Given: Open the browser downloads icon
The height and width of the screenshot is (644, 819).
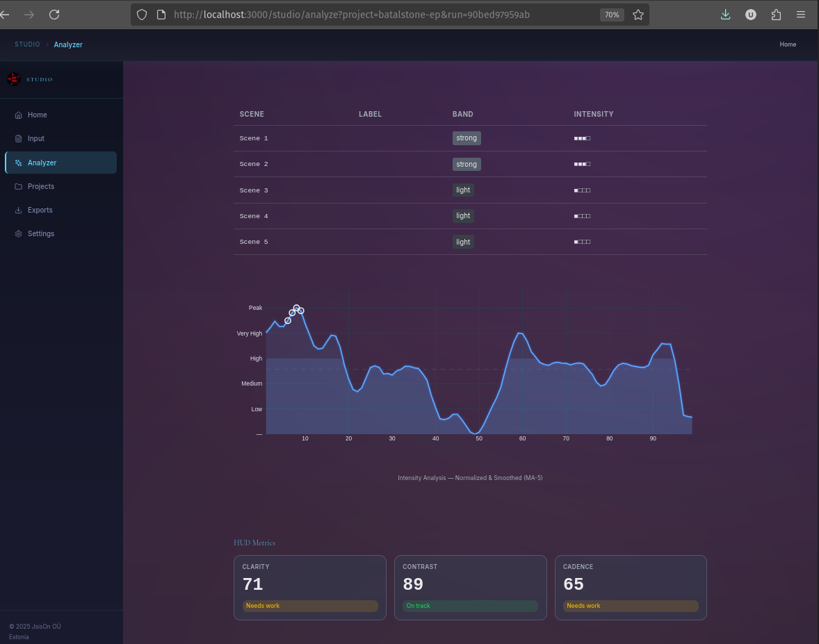Looking at the screenshot, I should tap(725, 14).
